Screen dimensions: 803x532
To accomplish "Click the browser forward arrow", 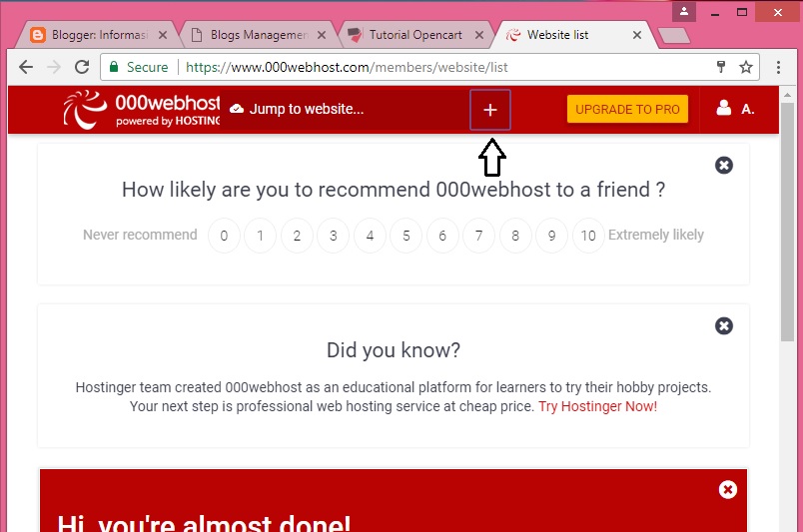I will click(x=54, y=67).
